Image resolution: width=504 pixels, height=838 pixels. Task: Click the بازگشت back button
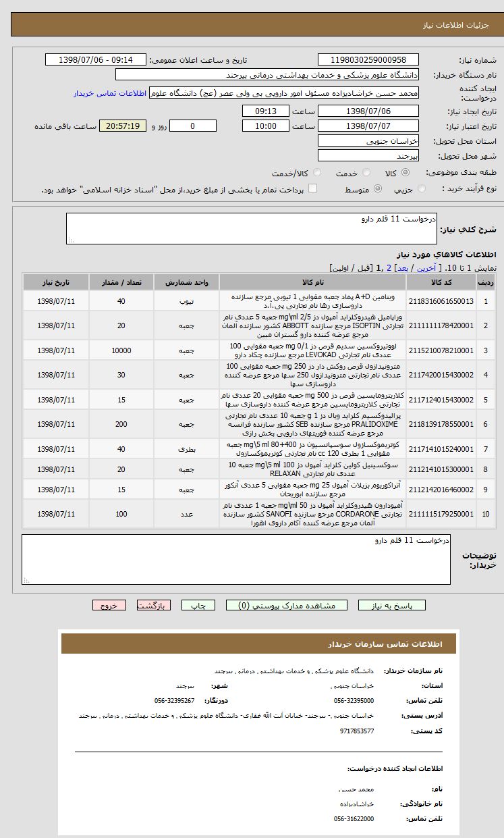pos(154,606)
